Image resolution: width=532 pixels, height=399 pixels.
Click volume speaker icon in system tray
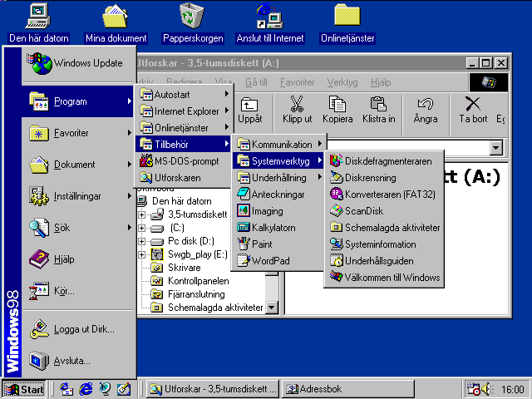tap(488, 389)
